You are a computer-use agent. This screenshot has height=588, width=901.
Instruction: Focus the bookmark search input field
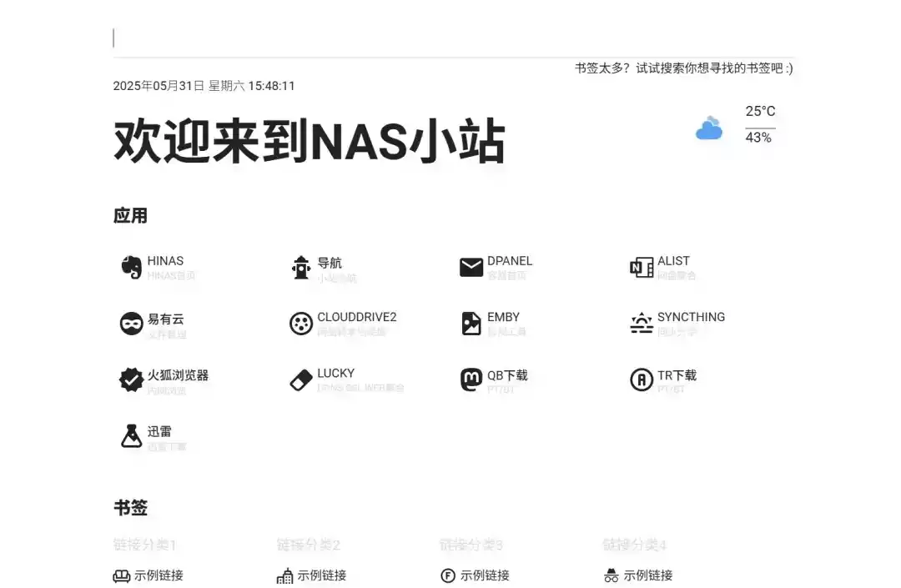453,38
